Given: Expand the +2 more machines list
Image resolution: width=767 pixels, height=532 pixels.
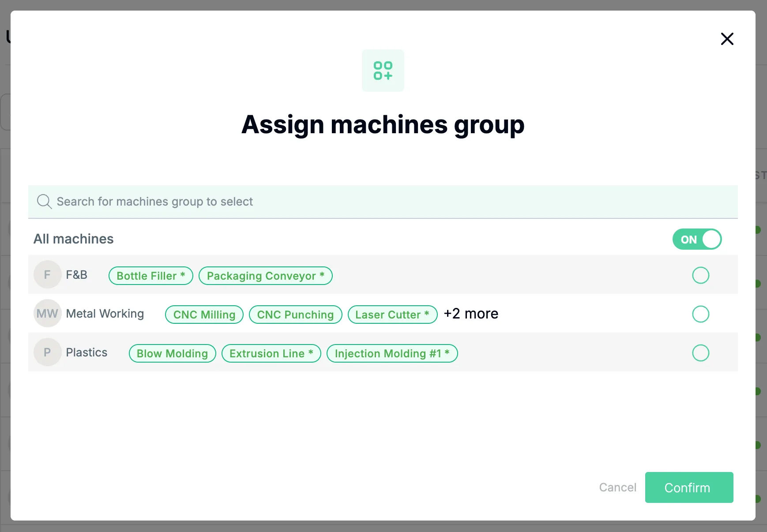Looking at the screenshot, I should click(471, 314).
